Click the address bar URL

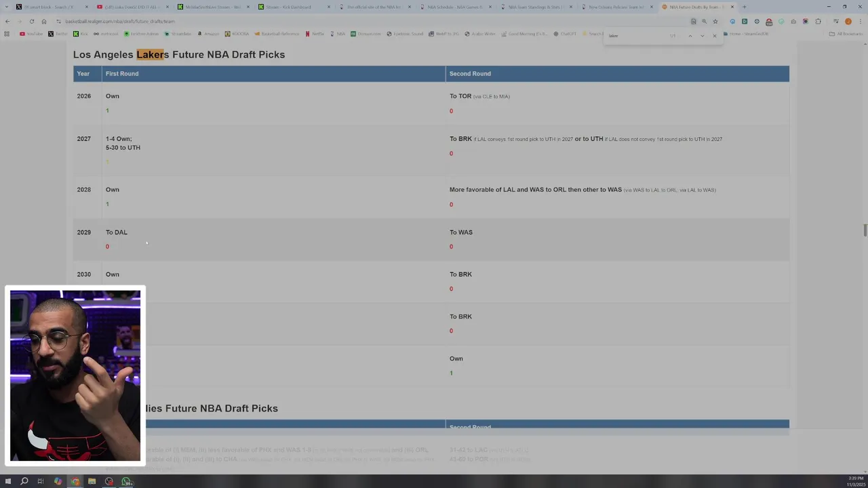point(120,21)
